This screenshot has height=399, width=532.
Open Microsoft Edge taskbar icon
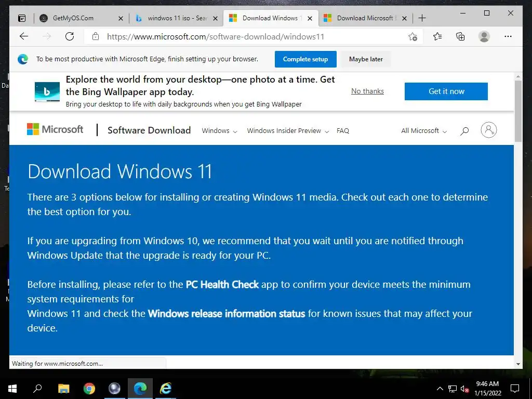click(x=140, y=389)
